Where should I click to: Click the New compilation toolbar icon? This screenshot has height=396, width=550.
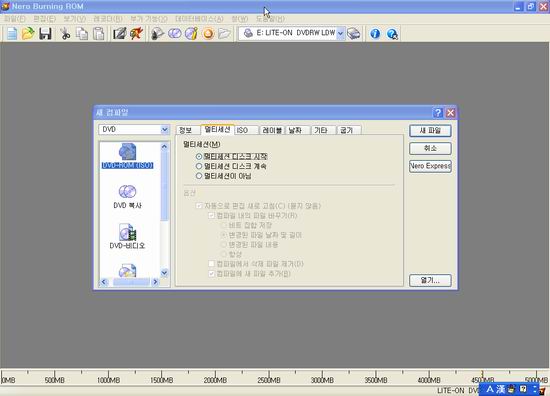tap(12, 34)
